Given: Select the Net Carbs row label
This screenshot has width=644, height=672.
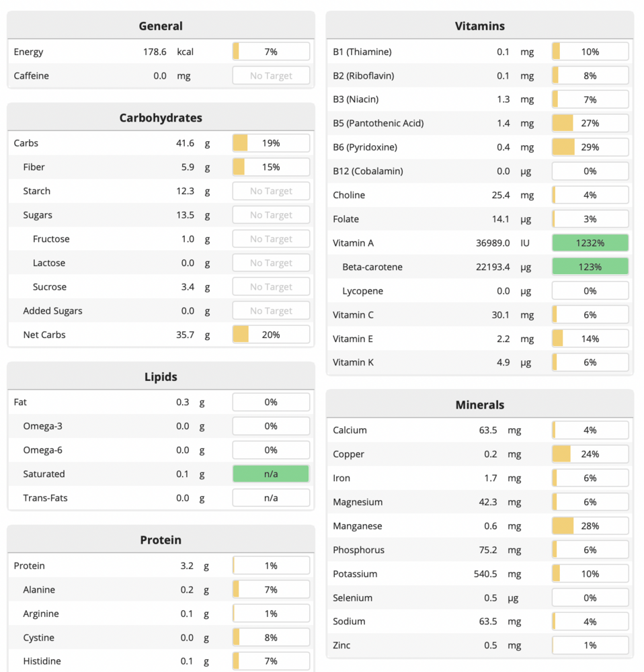Looking at the screenshot, I should 44,335.
